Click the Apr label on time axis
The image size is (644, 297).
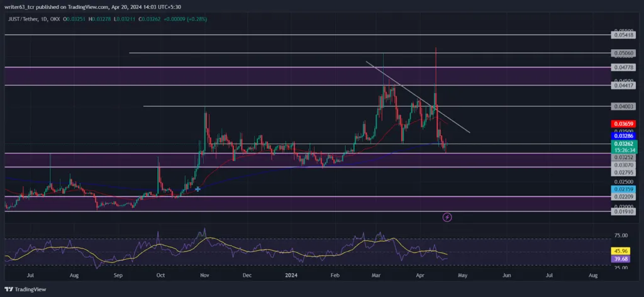[419, 275]
